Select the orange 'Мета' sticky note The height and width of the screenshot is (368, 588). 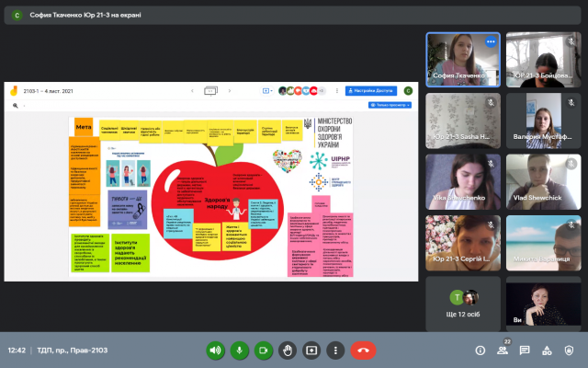pos(84,127)
